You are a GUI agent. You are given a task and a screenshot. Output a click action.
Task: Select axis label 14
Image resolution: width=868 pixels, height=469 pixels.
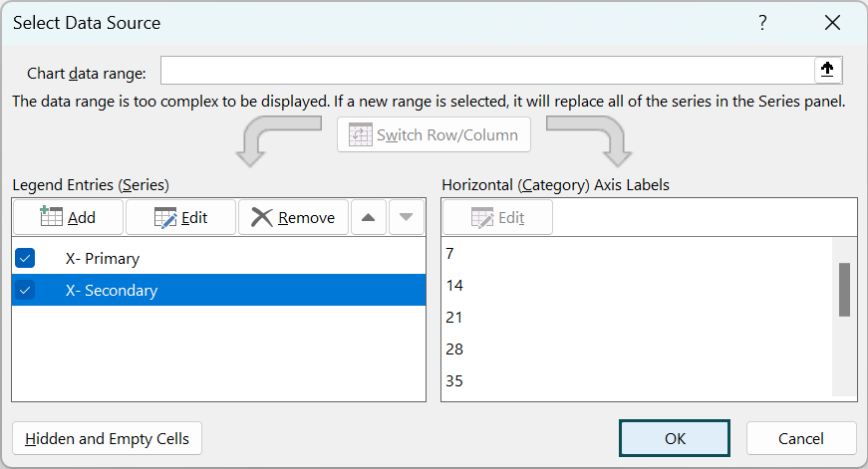pos(638,286)
